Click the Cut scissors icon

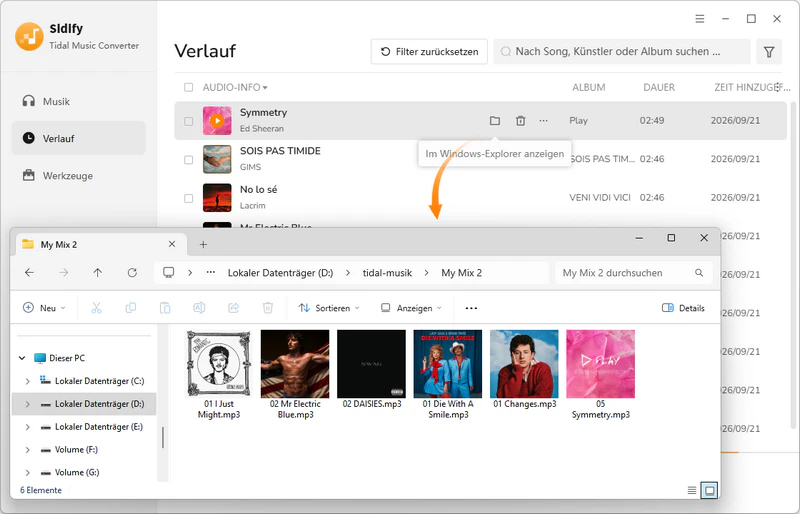[x=96, y=308]
